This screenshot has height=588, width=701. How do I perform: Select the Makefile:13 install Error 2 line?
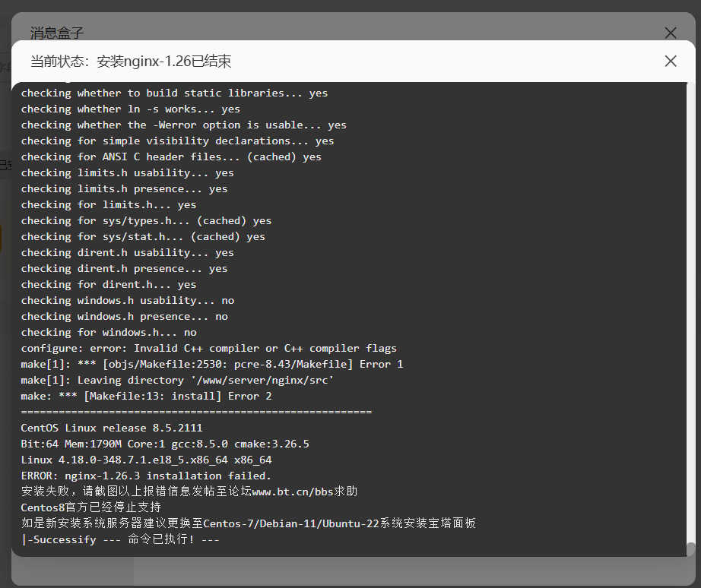pyautogui.click(x=146, y=397)
